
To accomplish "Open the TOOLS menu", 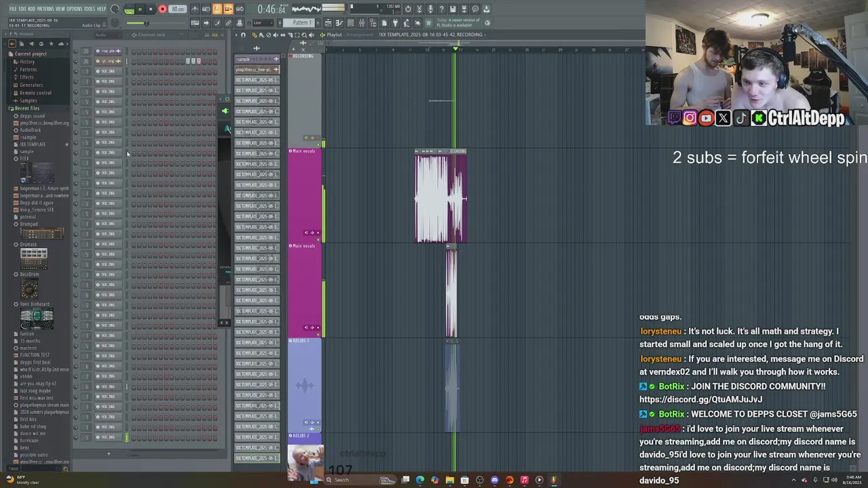I will 90,9.
